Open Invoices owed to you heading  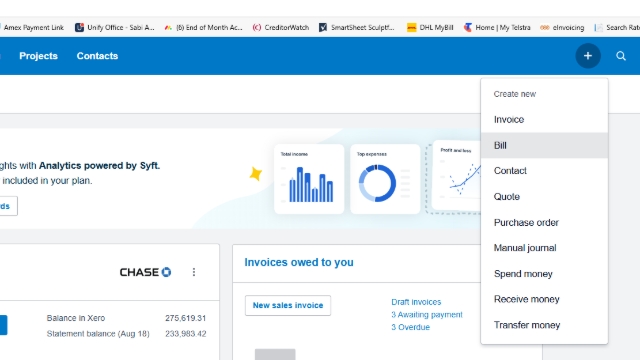click(299, 262)
